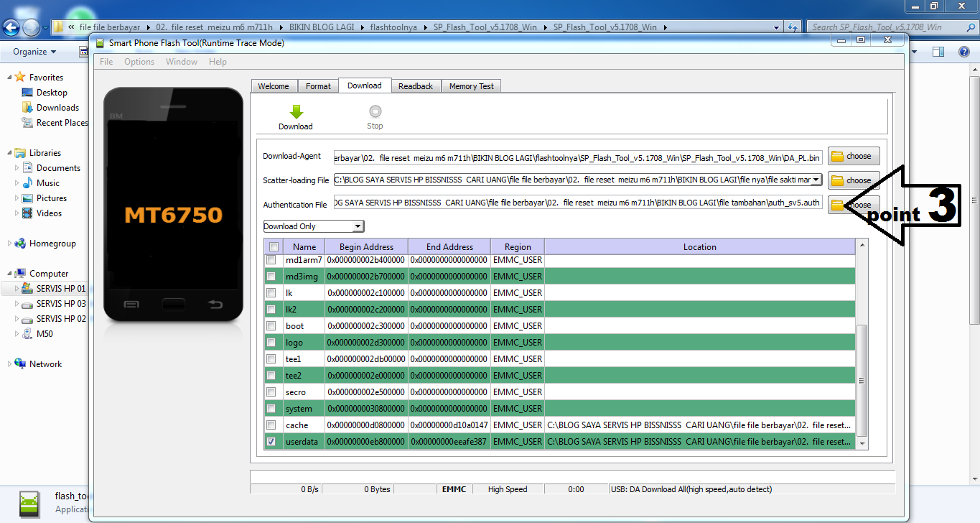This screenshot has height=523, width=980.
Task: Select the Favorites star in navigation pane
Action: (20, 77)
